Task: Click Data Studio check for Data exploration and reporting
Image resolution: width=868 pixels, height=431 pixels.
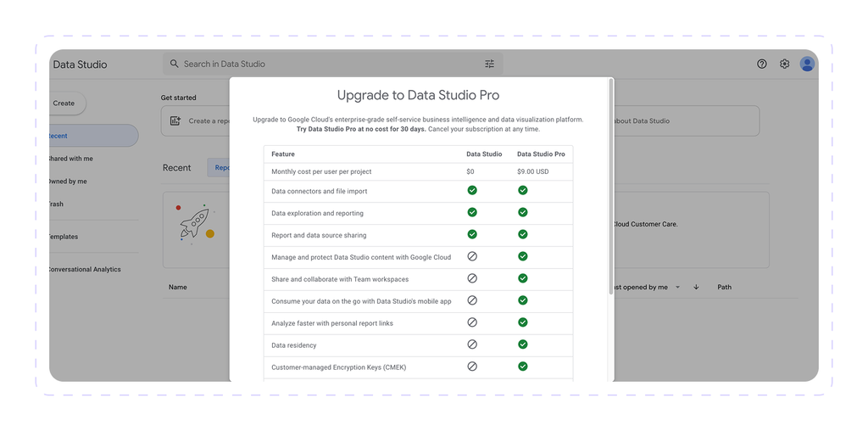Action: [472, 212]
